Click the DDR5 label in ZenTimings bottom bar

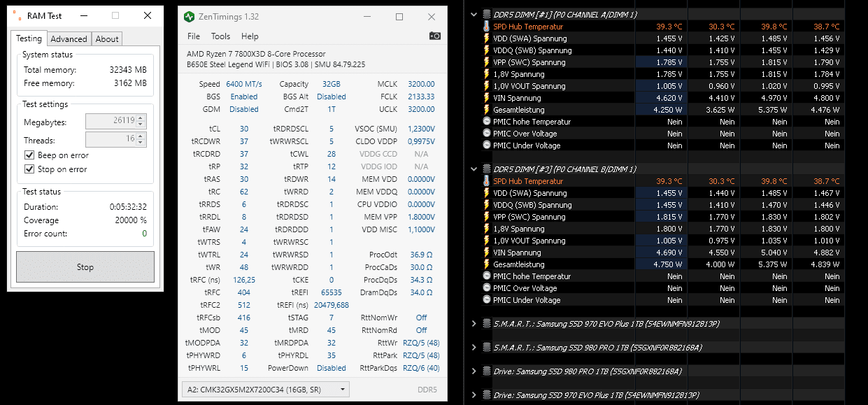(427, 390)
